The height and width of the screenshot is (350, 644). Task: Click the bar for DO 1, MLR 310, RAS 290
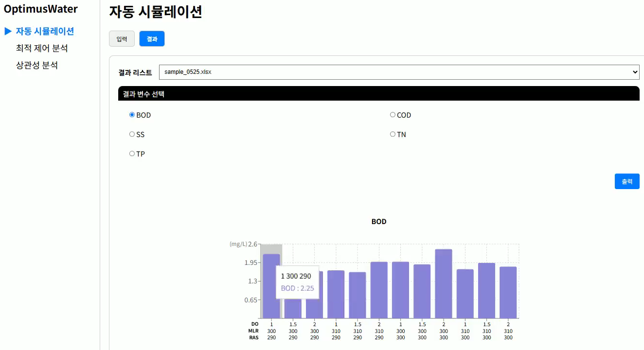pyautogui.click(x=336, y=295)
